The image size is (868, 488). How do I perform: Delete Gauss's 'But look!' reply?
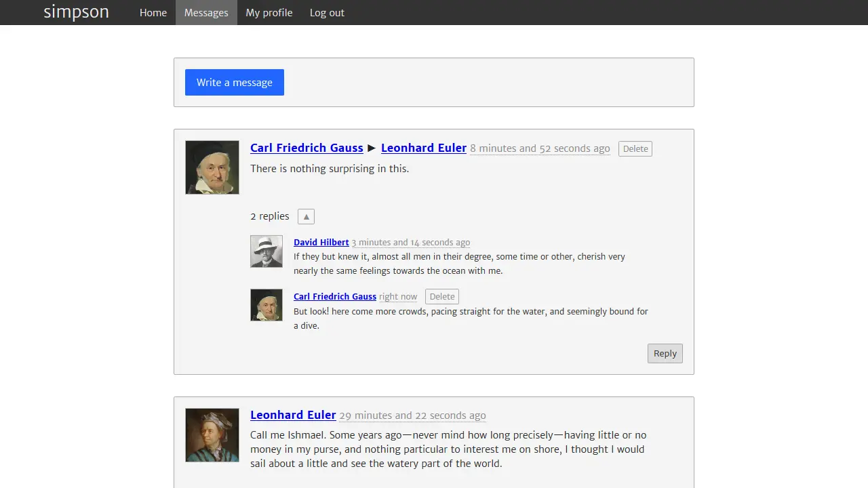pos(441,297)
